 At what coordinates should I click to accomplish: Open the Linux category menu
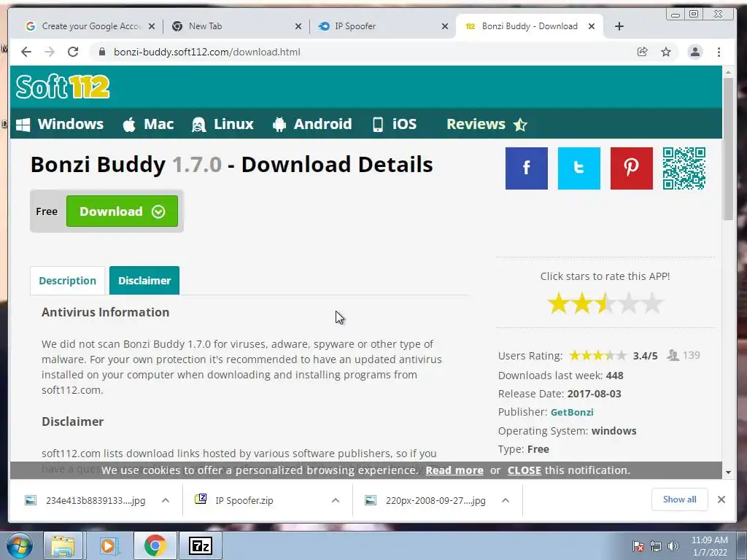pyautogui.click(x=222, y=124)
